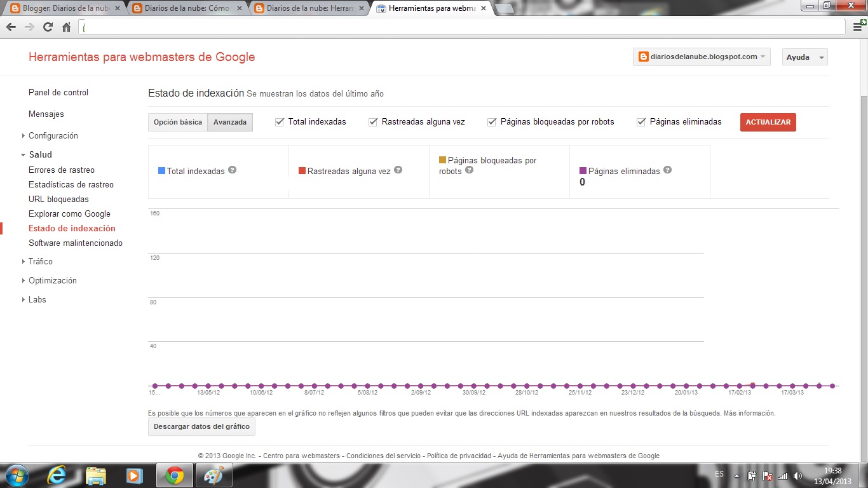Click the red ACTUALIZAR button
Screen dimensions: 868x488
pos(768,122)
